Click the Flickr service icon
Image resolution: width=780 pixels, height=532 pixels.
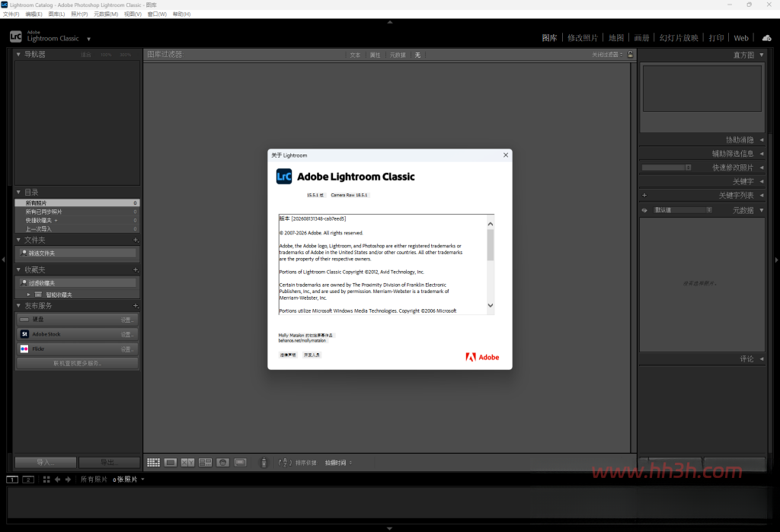tap(24, 349)
